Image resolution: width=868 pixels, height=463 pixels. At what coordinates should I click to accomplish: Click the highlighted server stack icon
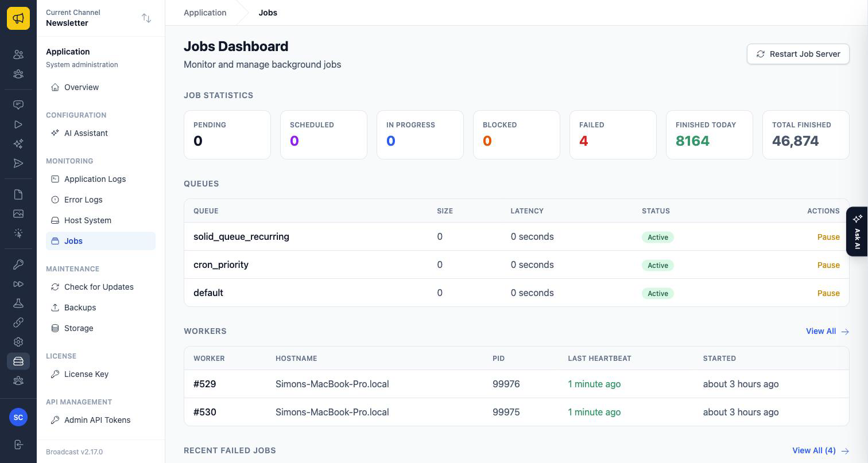click(x=18, y=361)
